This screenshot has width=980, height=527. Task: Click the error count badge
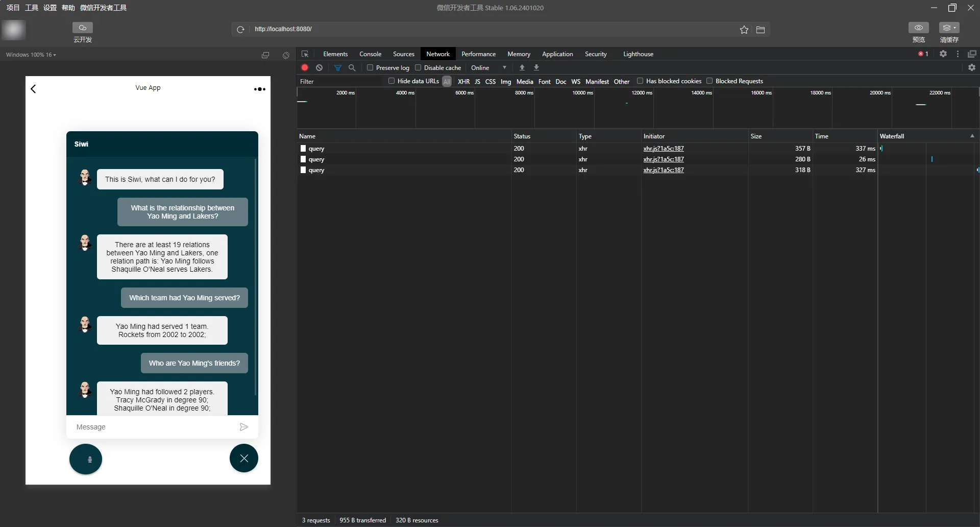pos(923,54)
